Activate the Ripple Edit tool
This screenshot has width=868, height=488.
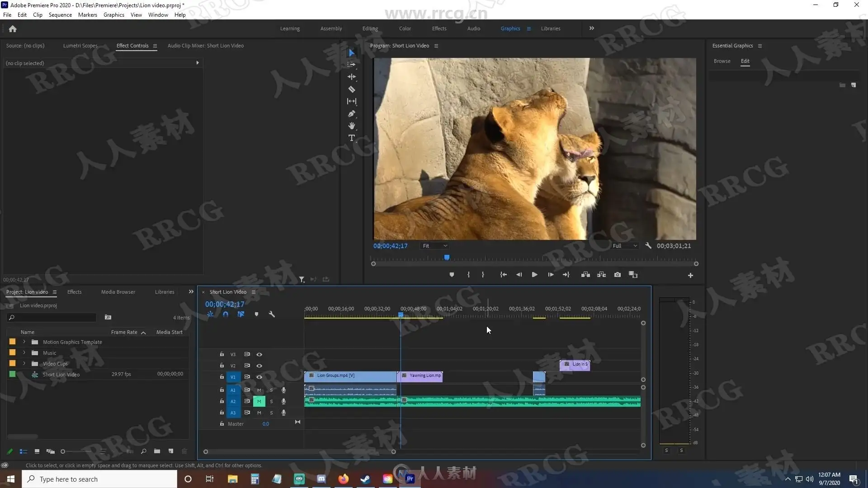pyautogui.click(x=351, y=77)
